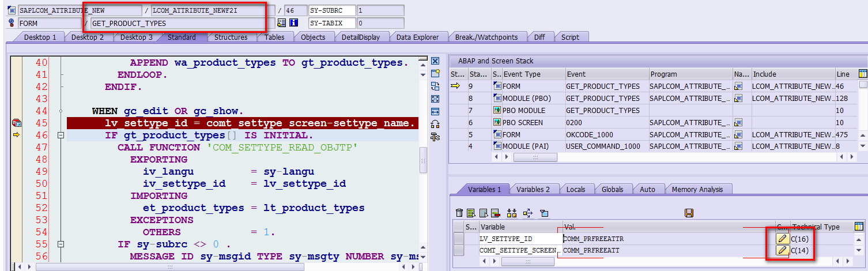Click the second variables toolbar list icon
The height and width of the screenshot is (271, 868).
[471, 213]
